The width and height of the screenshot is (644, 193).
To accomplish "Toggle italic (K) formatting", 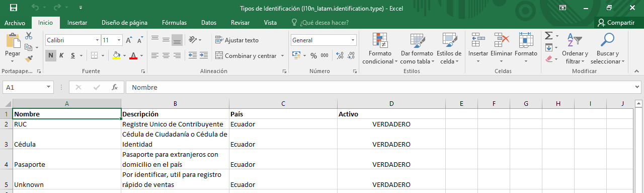I will point(61,55).
